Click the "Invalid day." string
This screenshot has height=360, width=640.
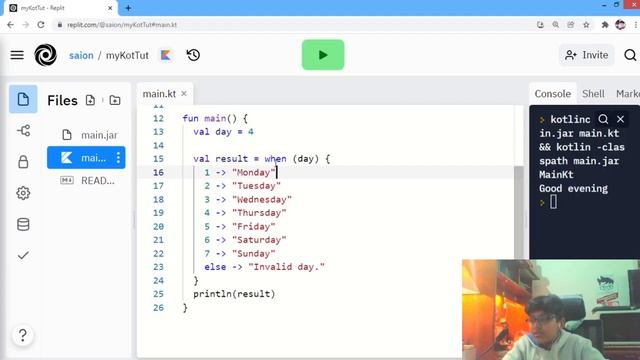click(x=286, y=267)
